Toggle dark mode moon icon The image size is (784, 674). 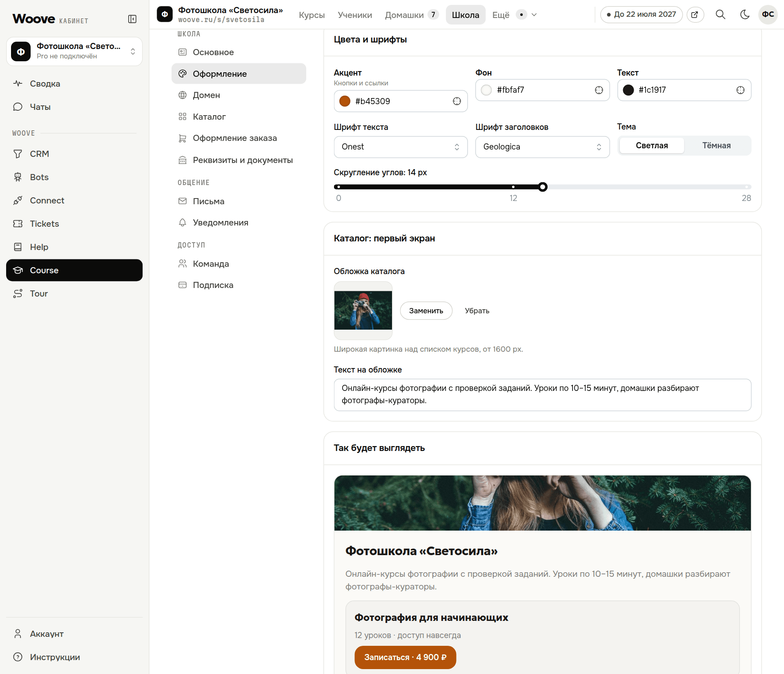click(x=744, y=15)
